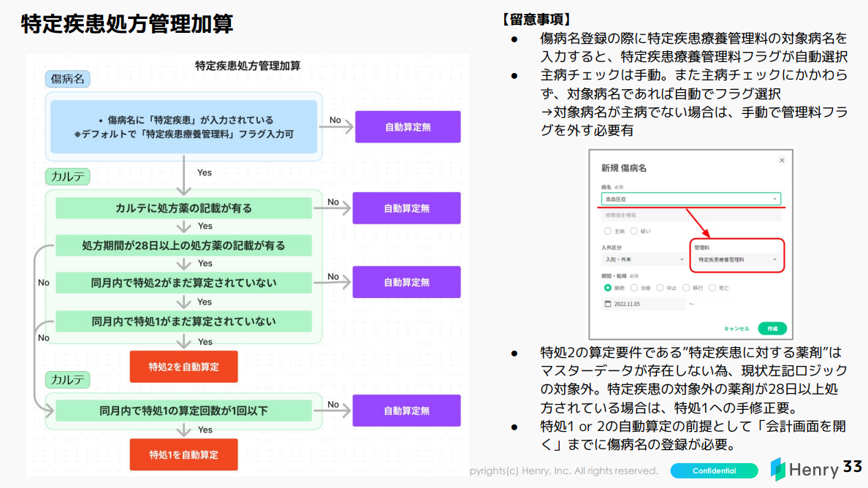Click 自動算定無 box beside 特処2がまだ算定されていない
868x488 pixels.
407,282
